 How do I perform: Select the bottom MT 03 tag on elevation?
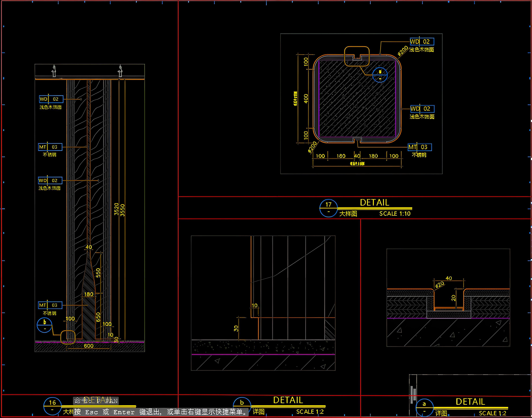[x=50, y=305]
